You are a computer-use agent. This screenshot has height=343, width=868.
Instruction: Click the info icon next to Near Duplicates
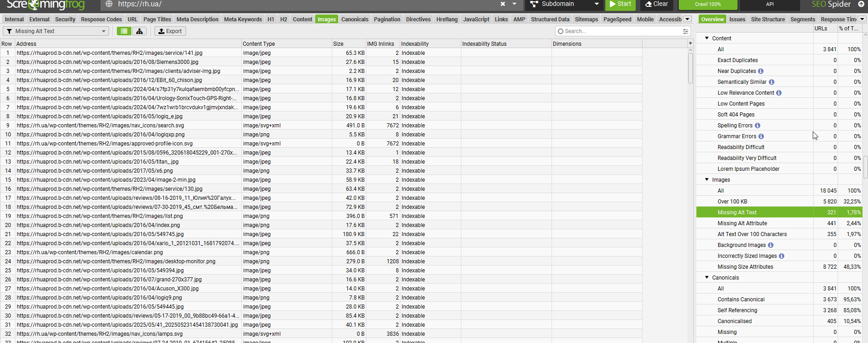click(x=761, y=71)
